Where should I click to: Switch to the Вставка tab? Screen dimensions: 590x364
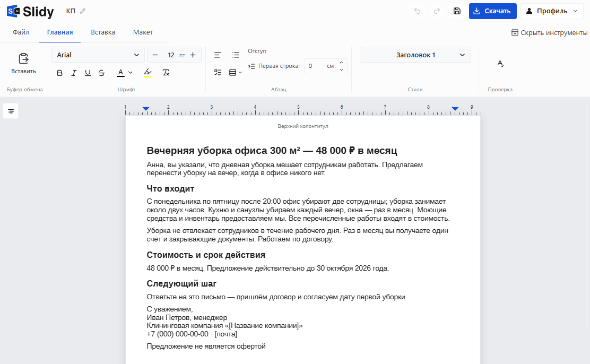[x=103, y=32]
